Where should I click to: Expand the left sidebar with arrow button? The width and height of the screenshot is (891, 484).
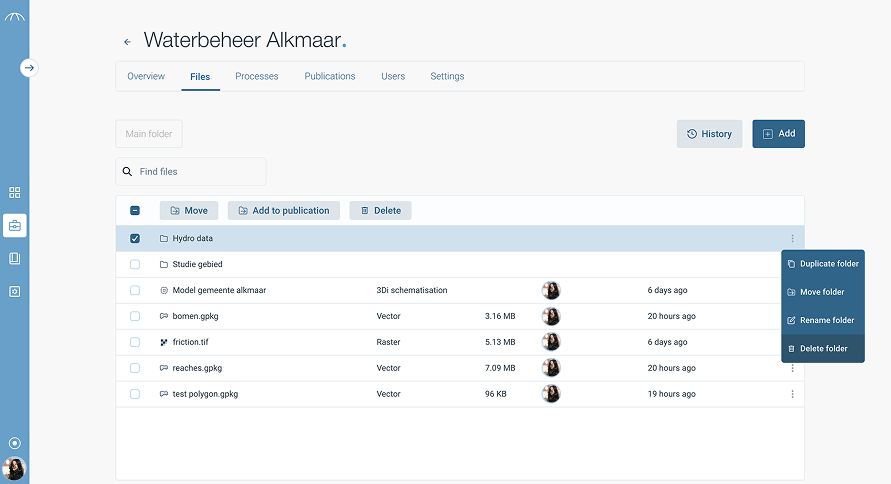pyautogui.click(x=29, y=68)
